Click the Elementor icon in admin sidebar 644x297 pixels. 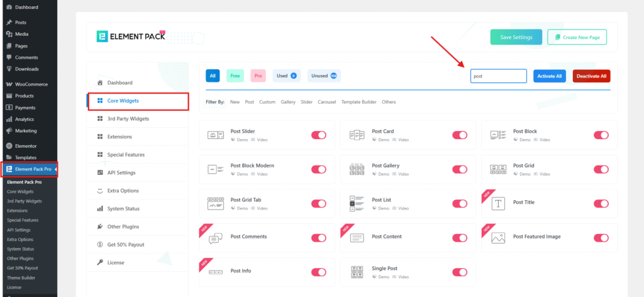click(x=9, y=146)
